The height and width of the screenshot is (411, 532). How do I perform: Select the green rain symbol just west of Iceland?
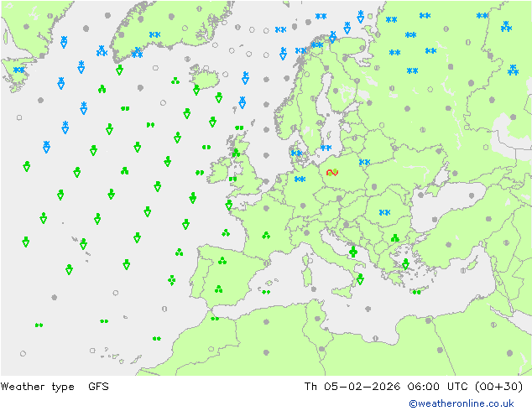(175, 81)
